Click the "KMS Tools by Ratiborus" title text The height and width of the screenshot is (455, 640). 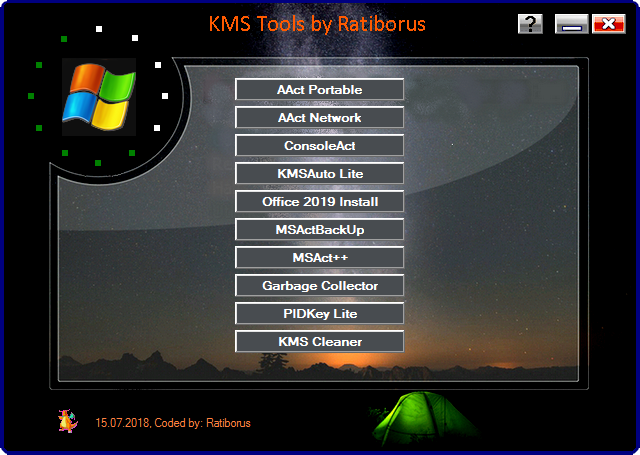[316, 23]
